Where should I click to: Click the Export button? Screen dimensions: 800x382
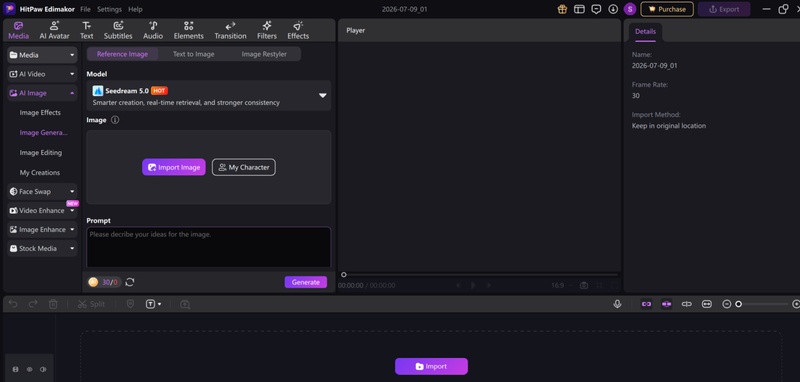pyautogui.click(x=724, y=9)
